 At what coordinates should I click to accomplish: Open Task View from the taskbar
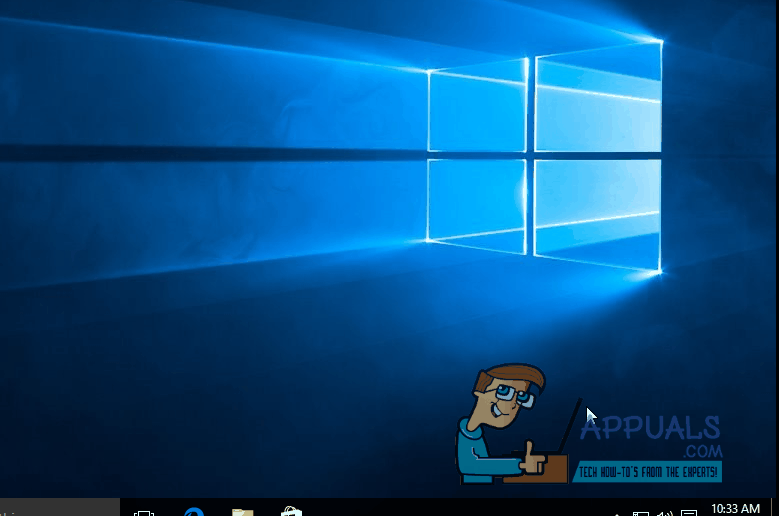(144, 513)
